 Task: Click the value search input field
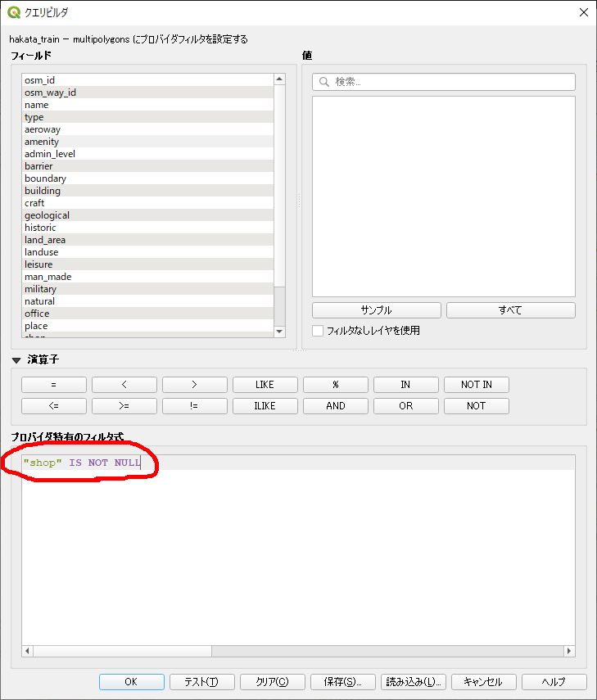[x=450, y=82]
